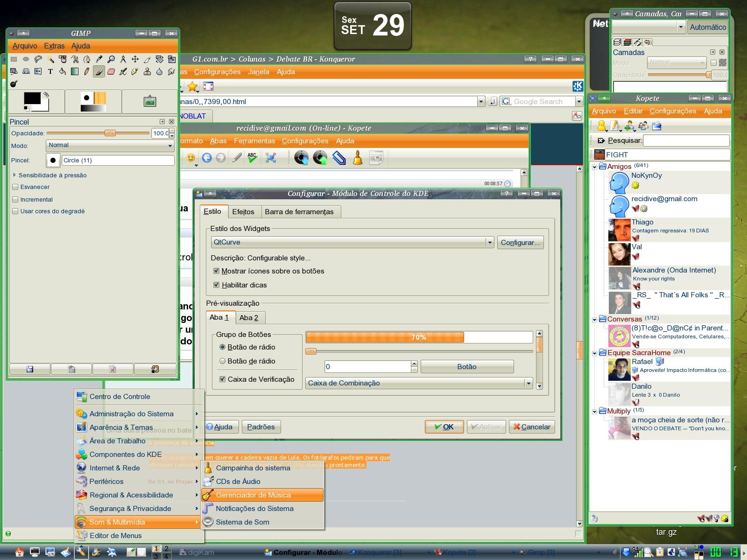
Task: Toggle the Incremental checkbox
Action: tap(15, 199)
